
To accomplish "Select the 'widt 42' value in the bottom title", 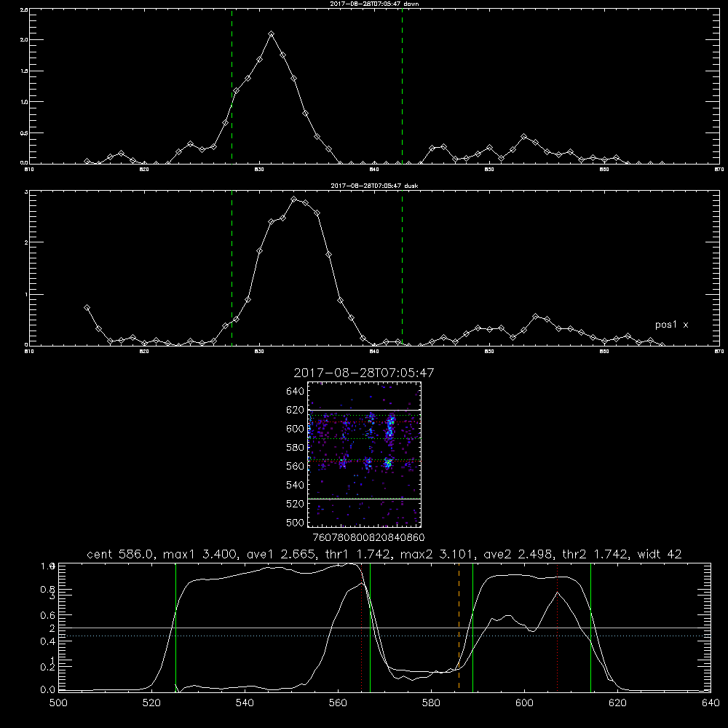I will [x=660, y=554].
